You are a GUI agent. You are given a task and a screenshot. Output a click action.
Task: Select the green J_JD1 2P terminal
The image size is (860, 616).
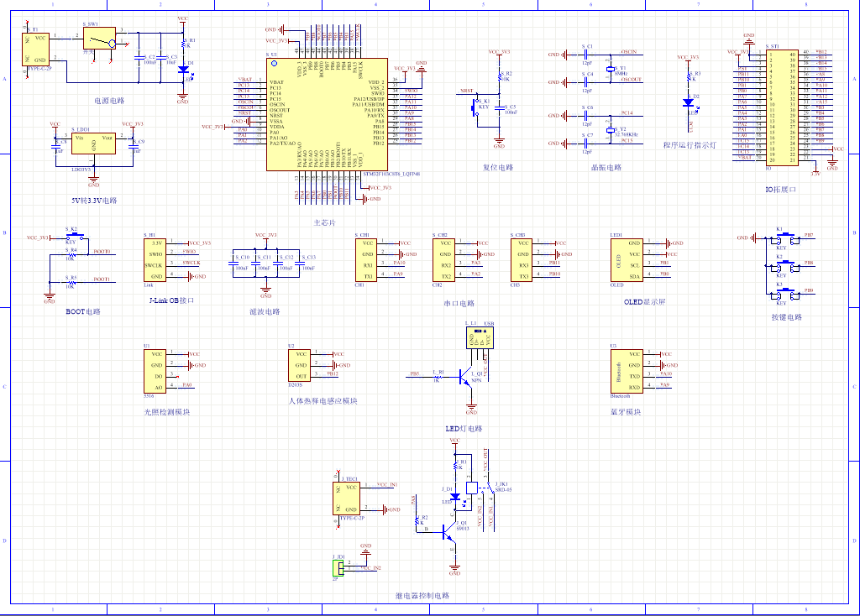338,568
